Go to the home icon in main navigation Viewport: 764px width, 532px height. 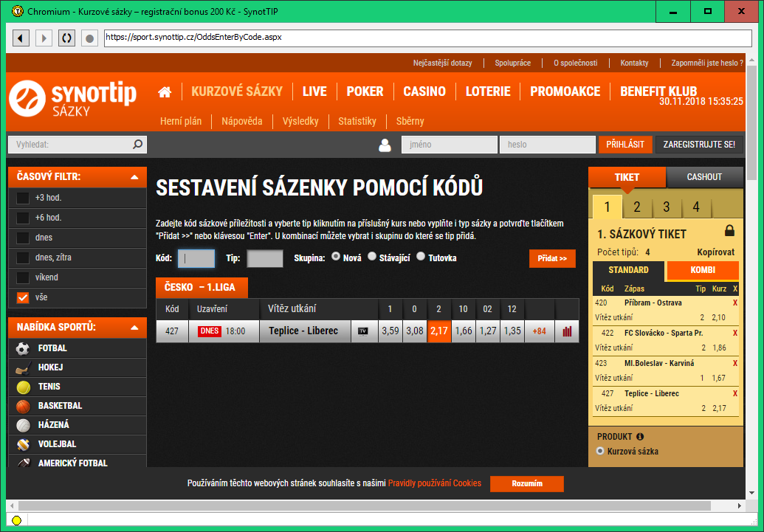(x=165, y=91)
